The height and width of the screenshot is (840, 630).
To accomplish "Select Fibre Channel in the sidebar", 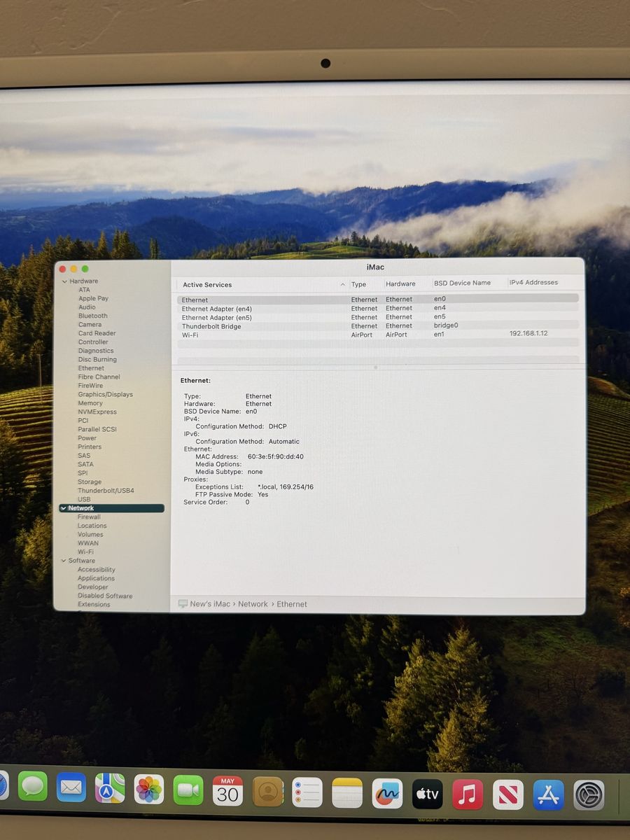I will pyautogui.click(x=99, y=377).
